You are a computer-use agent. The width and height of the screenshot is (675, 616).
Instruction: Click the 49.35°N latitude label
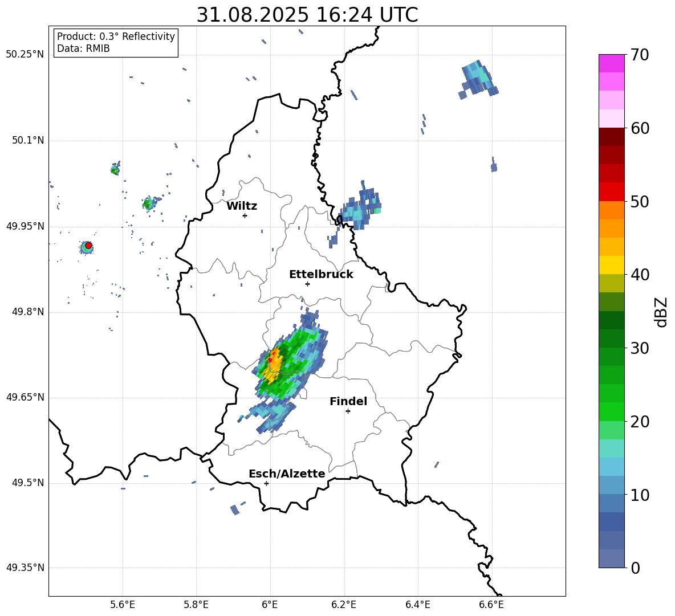(x=25, y=568)
